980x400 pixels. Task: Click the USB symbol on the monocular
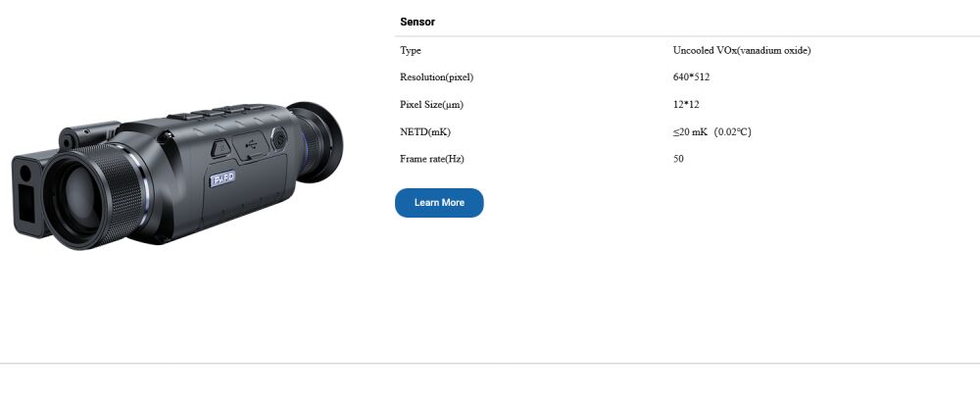[250, 145]
